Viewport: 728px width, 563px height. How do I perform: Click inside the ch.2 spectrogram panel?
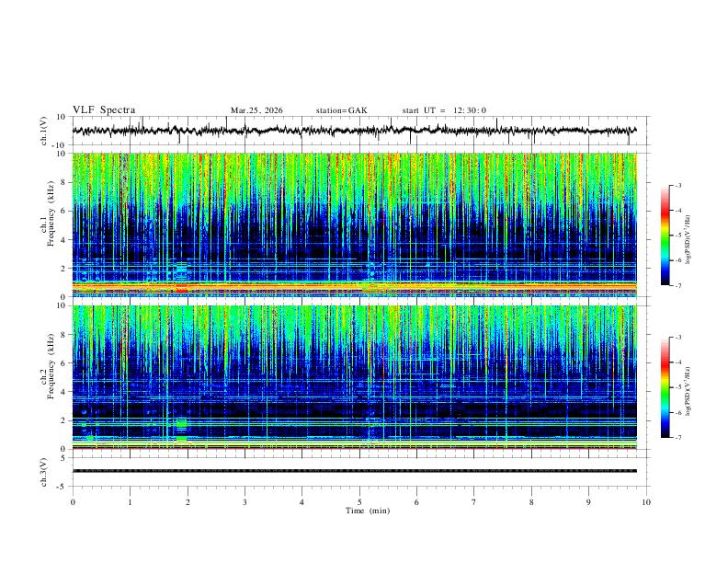click(355, 377)
